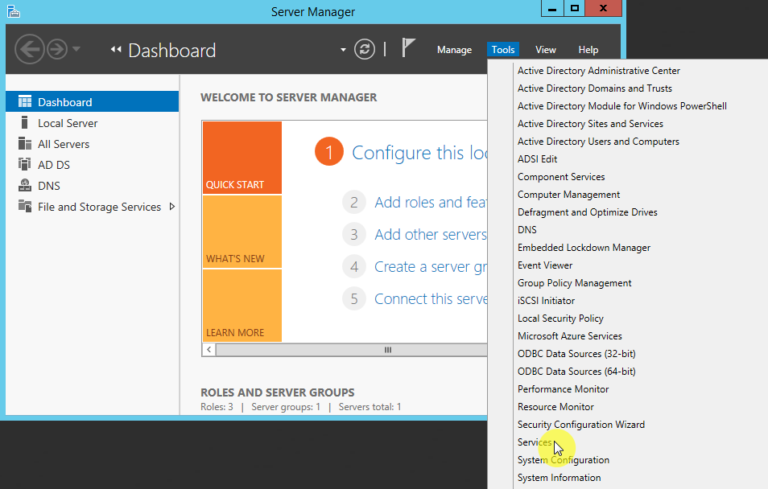768x489 pixels.
Task: Launch Performance Monitor
Action: (x=563, y=389)
